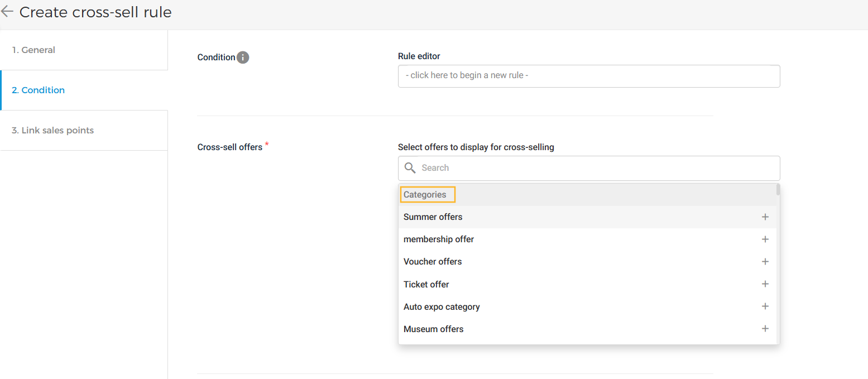Screen dimensions: 868x379
Task: Select the Ticket offer label in list
Action: (426, 285)
